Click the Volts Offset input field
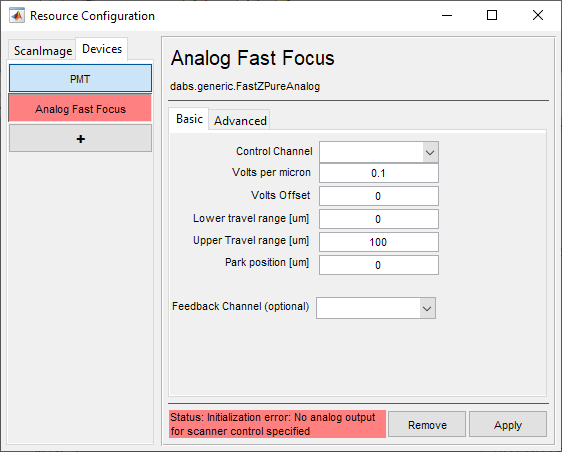This screenshot has height=452, width=562. click(379, 196)
